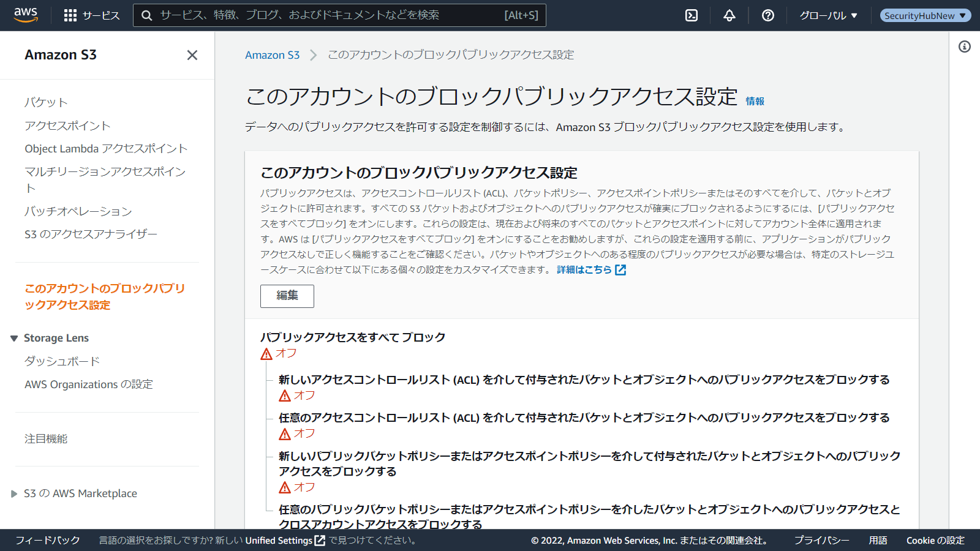This screenshot has height=551, width=980.
Task: Select バケット in the sidebar
Action: (46, 102)
